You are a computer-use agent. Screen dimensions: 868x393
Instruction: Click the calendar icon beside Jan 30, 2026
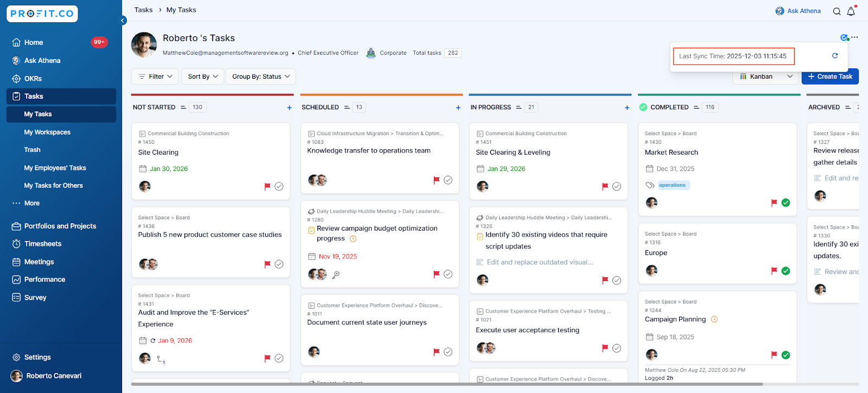[143, 169]
